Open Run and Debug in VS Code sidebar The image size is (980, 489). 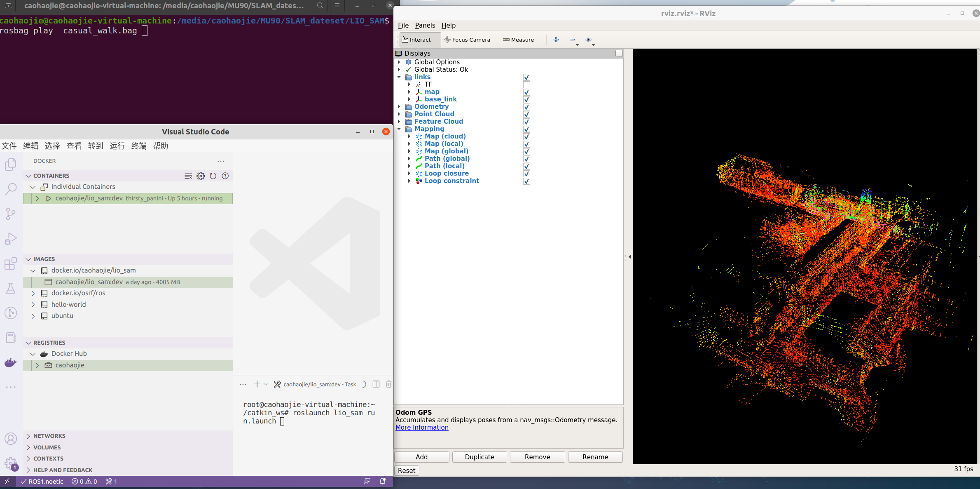coord(11,238)
